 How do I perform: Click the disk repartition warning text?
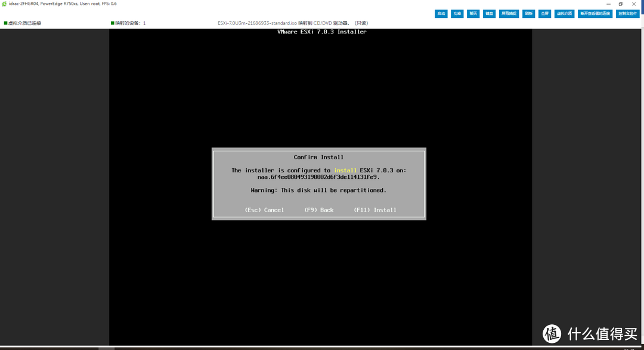(318, 190)
